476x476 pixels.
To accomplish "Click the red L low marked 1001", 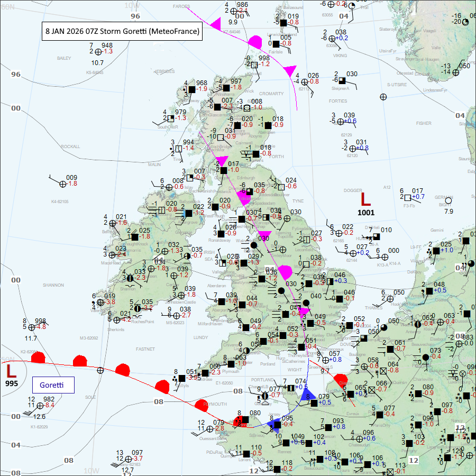I will pos(365,200).
